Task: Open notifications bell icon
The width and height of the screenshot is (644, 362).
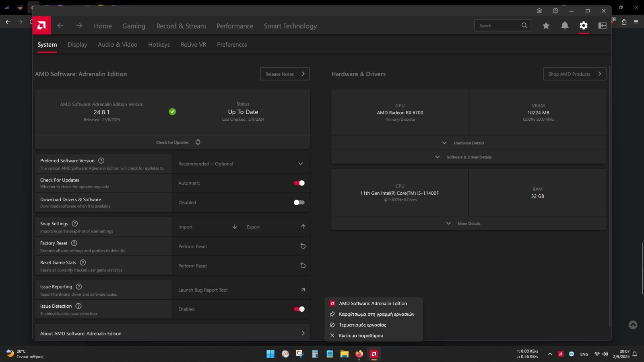Action: coord(565,26)
